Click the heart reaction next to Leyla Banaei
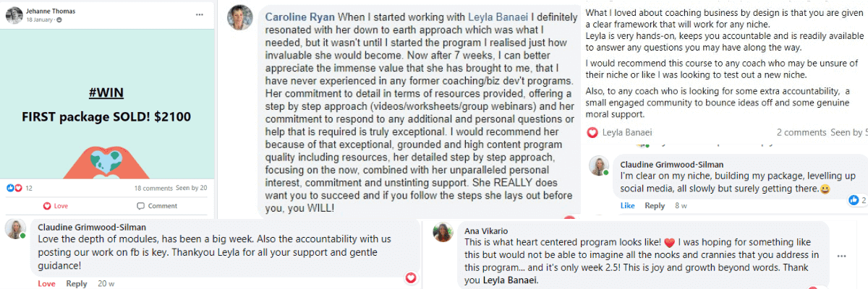 click(x=592, y=132)
